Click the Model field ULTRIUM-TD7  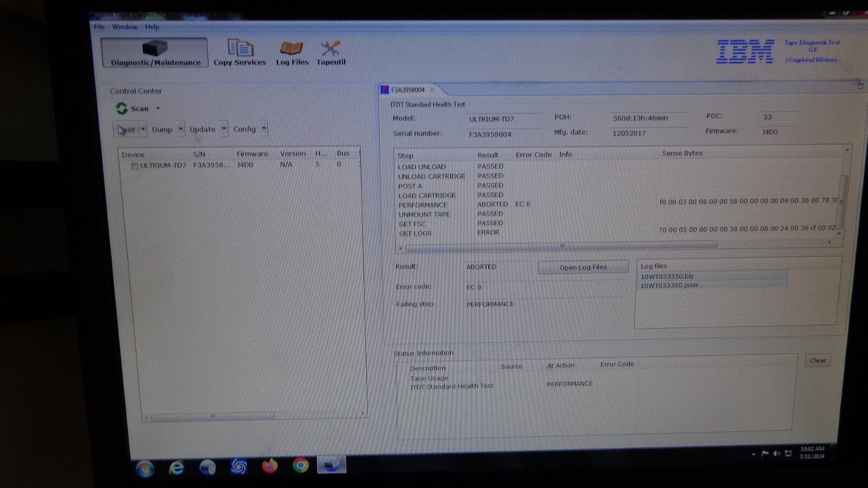point(505,119)
